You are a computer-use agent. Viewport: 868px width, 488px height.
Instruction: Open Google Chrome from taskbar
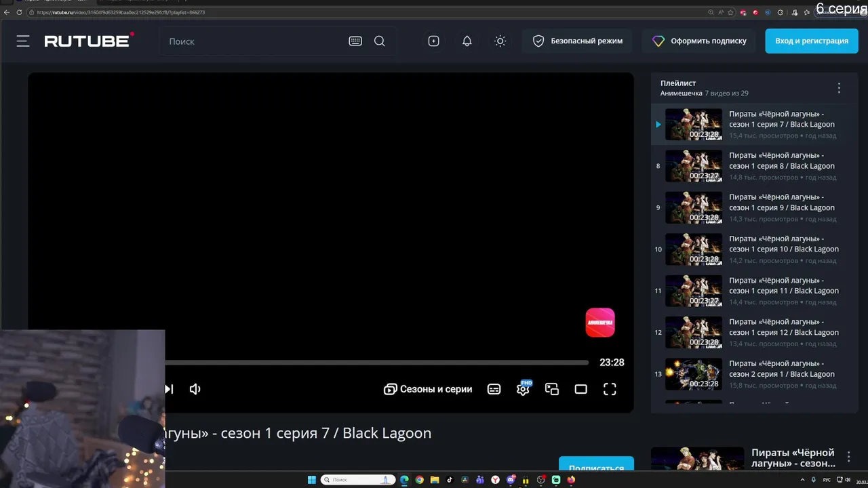point(420,480)
